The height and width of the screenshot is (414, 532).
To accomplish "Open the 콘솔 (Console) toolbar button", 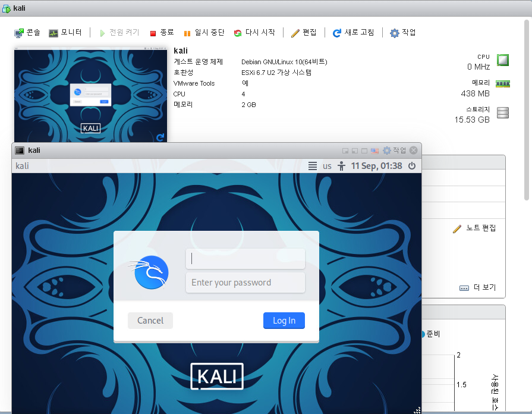I will pyautogui.click(x=27, y=33).
